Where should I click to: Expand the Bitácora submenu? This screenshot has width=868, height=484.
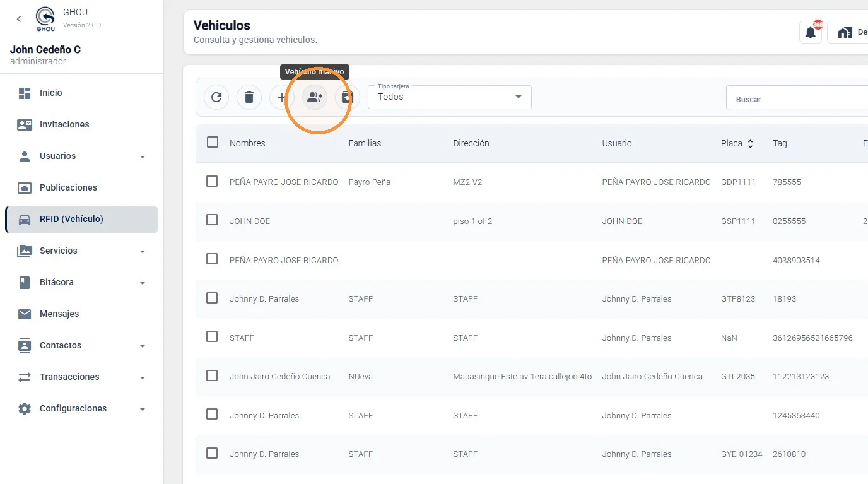tap(143, 283)
